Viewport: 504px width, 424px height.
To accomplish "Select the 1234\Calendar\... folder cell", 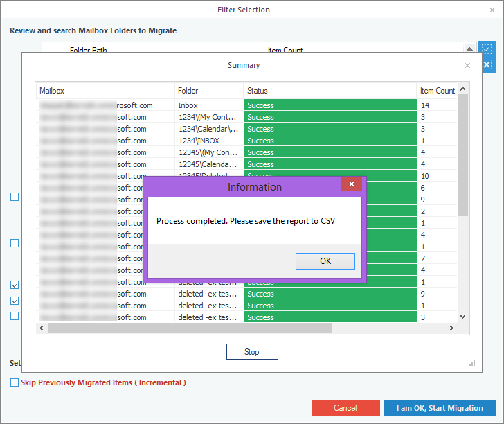I will pos(209,129).
